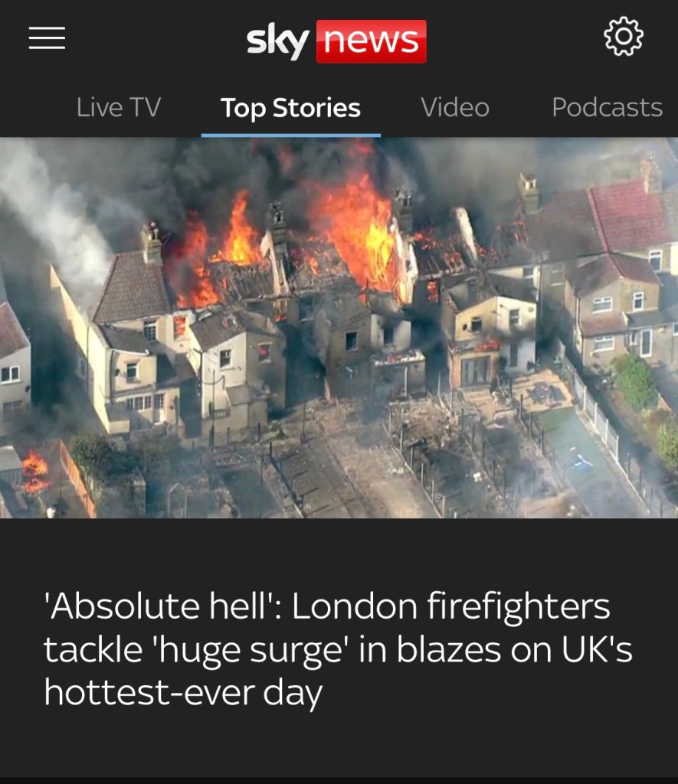The image size is (678, 784).
Task: Click the red 'news' badge in logo
Action: tap(372, 41)
